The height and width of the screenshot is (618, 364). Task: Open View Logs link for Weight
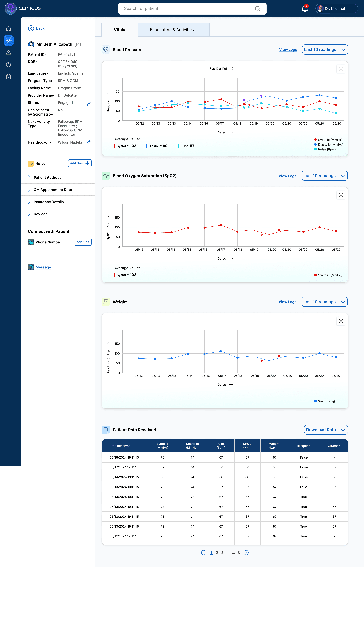tap(287, 302)
